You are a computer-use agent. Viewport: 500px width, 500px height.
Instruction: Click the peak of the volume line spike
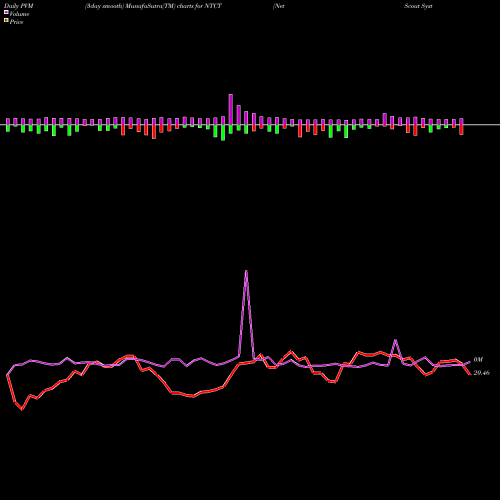point(246,271)
